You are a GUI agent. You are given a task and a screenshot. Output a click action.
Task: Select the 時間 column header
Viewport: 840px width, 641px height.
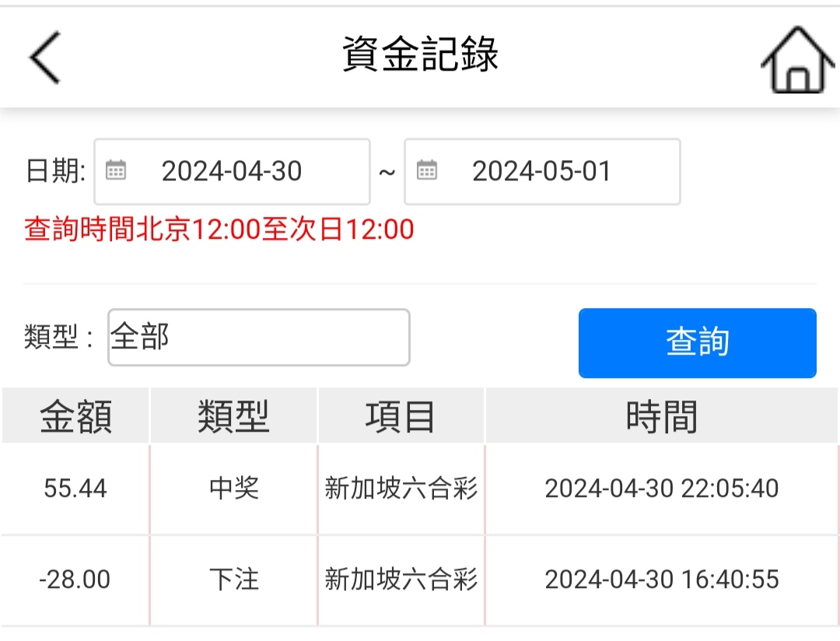click(x=662, y=416)
